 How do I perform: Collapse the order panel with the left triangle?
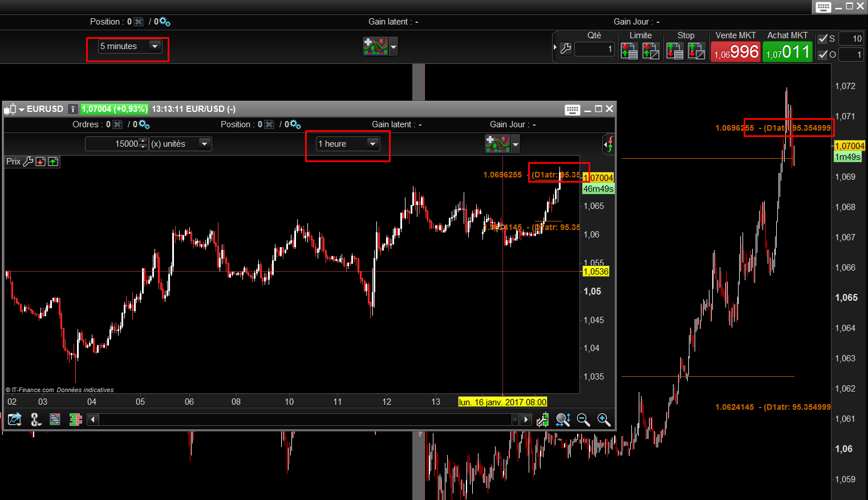click(x=555, y=47)
